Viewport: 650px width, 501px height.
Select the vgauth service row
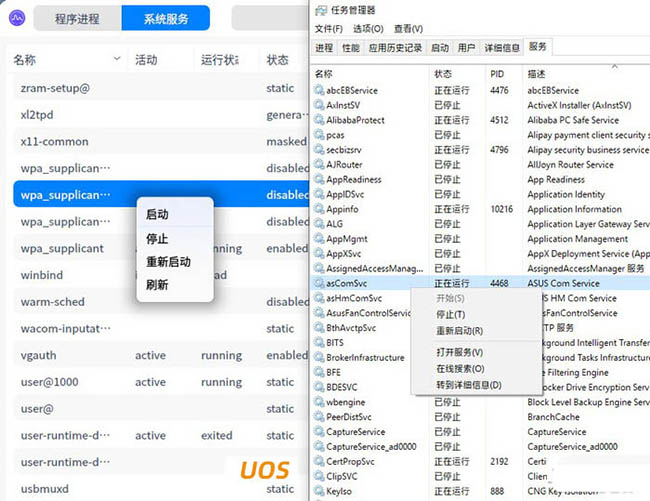click(x=161, y=355)
